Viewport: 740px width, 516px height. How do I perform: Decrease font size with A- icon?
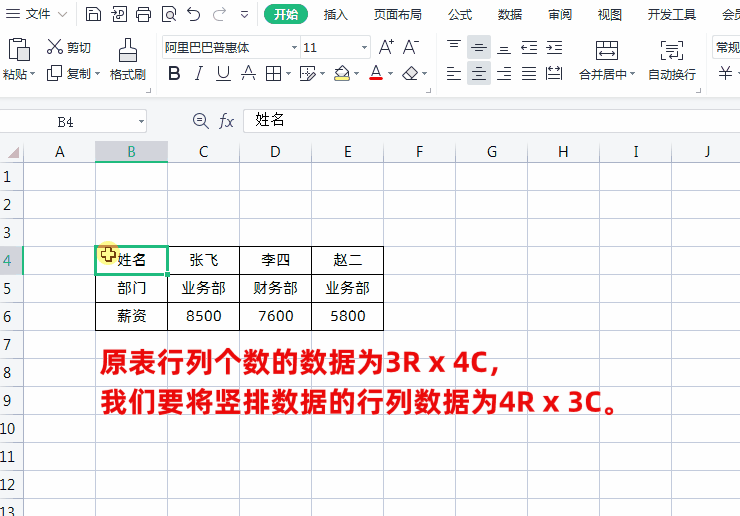(x=411, y=47)
